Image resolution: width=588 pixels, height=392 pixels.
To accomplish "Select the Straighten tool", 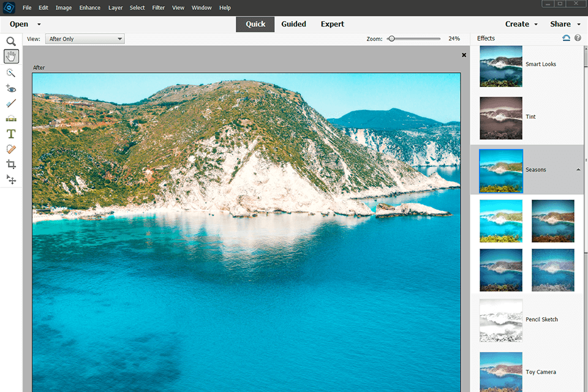I will click(x=11, y=118).
